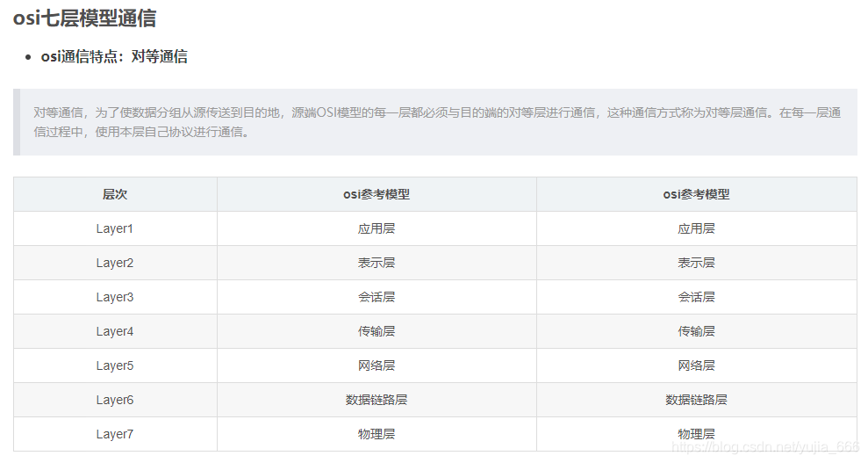The image size is (868, 463).
Task: Select the "表示层" cell directly beside Layer2
Action: tap(377, 263)
